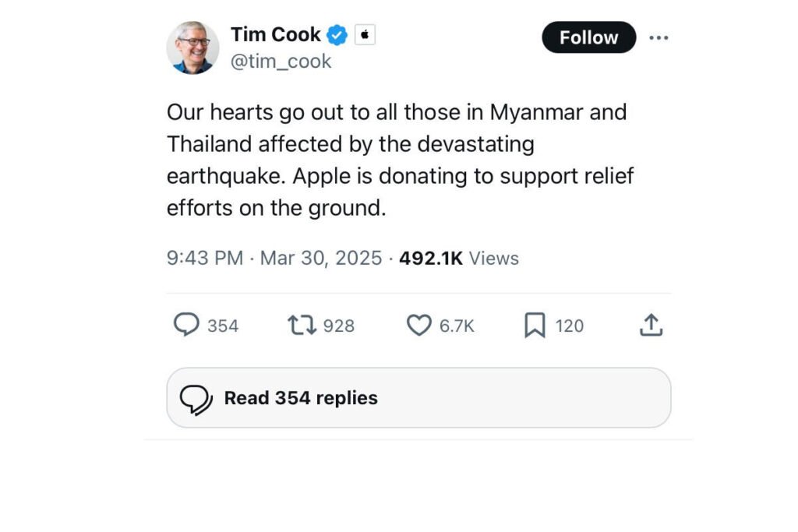The height and width of the screenshot is (532, 798).
Task: Bookmark this tweet with the bookmark icon
Action: tap(535, 326)
